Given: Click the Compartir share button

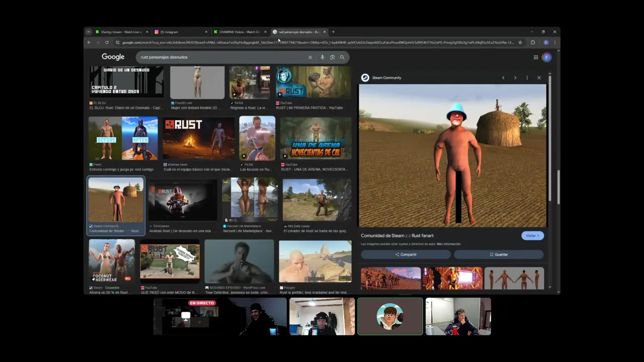Looking at the screenshot, I should (406, 254).
